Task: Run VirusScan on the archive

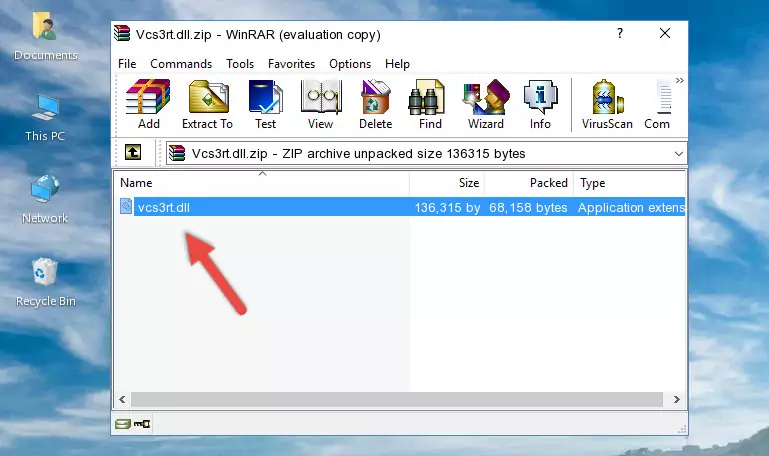Action: pyautogui.click(x=607, y=104)
